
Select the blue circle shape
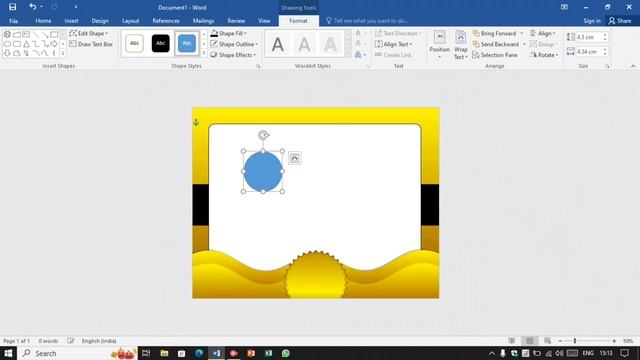pyautogui.click(x=263, y=172)
